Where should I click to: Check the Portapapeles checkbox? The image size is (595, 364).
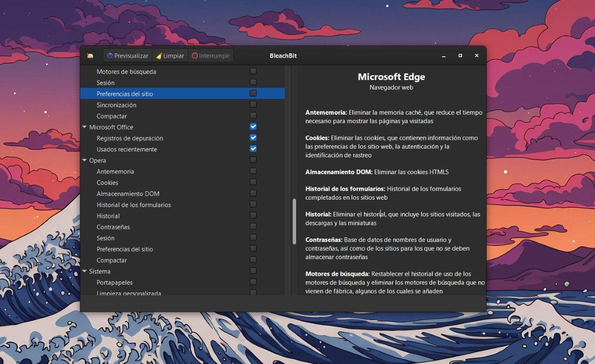tap(253, 282)
